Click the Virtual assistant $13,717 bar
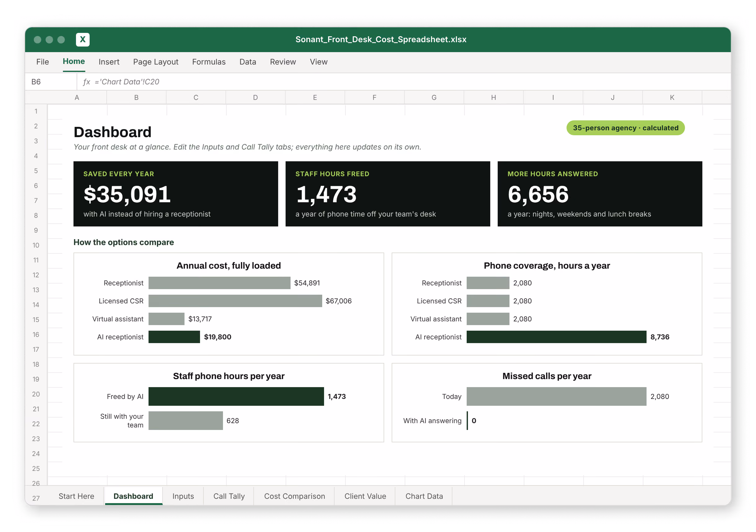This screenshot has height=532, width=756. point(166,319)
